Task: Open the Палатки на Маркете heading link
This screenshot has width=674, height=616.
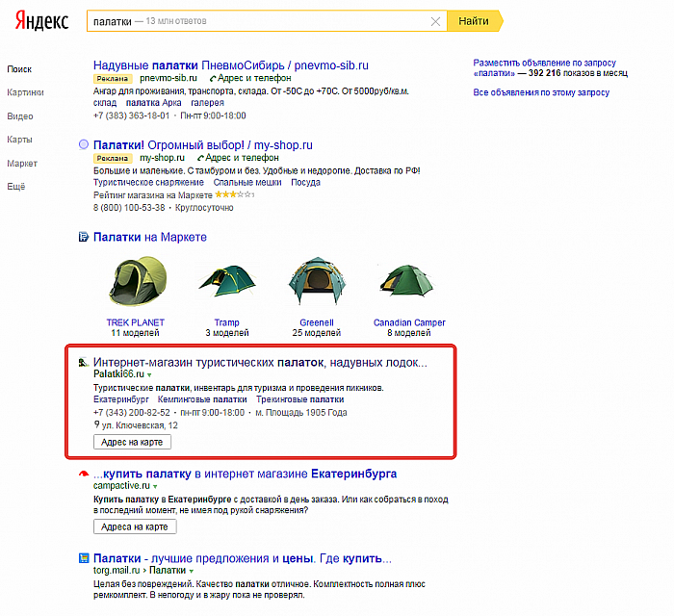Action: [x=150, y=237]
